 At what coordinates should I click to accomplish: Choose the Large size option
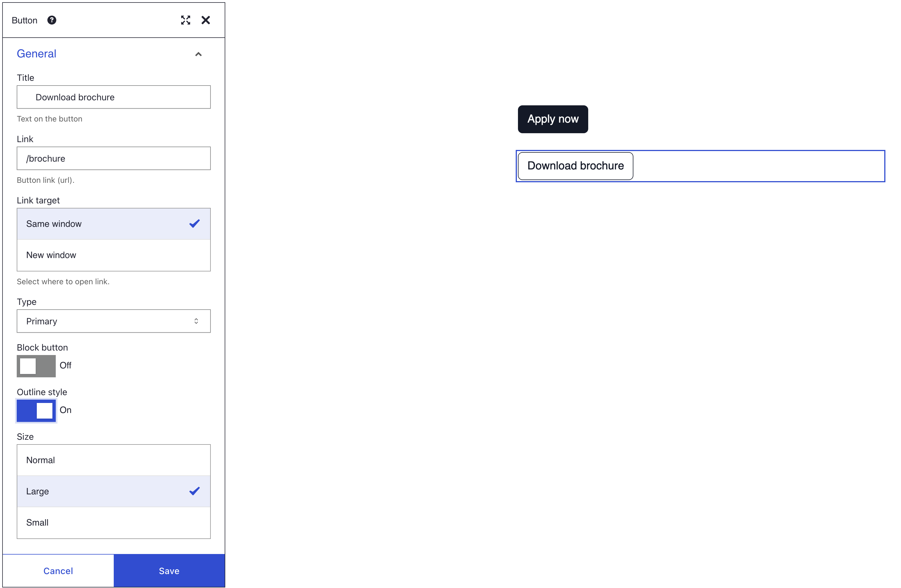tap(113, 491)
